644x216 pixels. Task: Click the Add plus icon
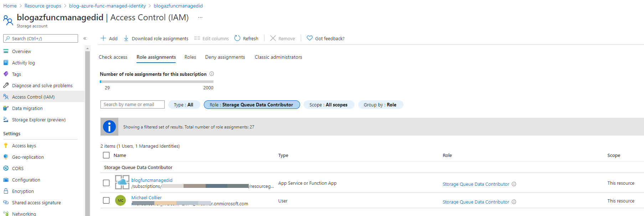coord(103,38)
